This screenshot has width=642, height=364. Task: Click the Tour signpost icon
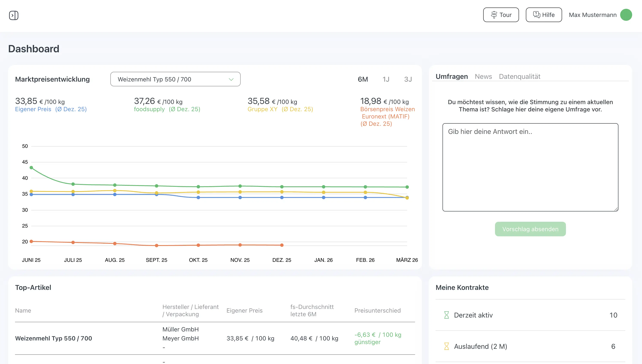tap(494, 15)
